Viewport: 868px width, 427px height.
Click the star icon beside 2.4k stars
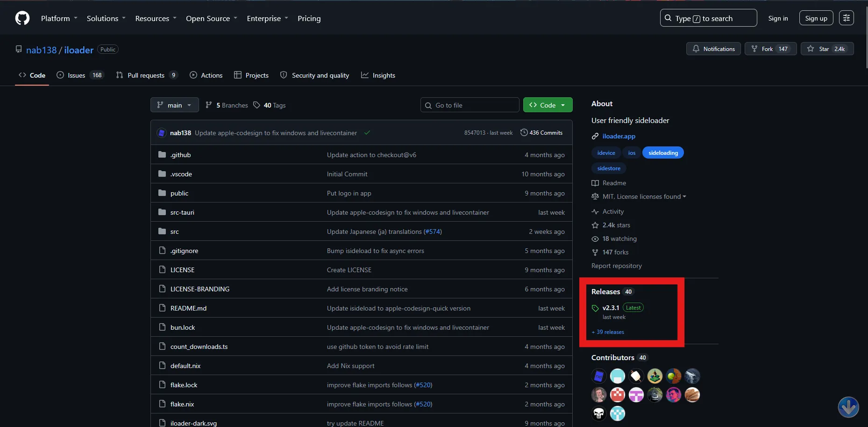(595, 225)
